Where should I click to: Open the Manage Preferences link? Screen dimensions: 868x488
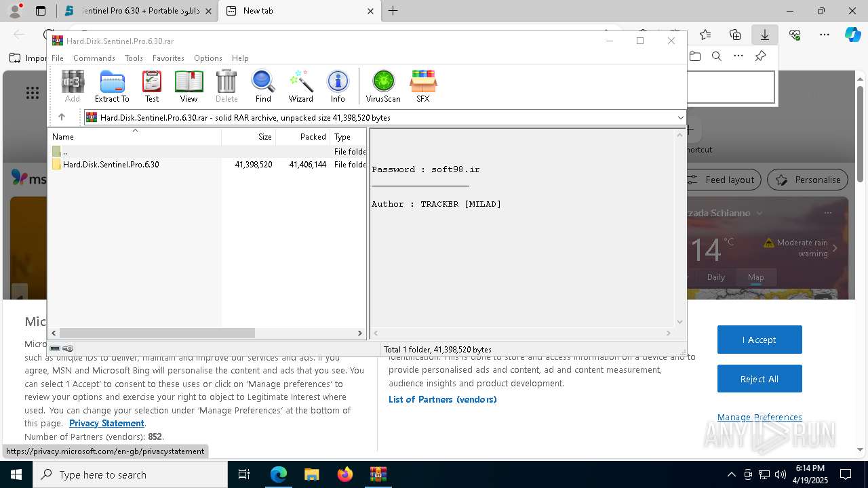point(759,417)
